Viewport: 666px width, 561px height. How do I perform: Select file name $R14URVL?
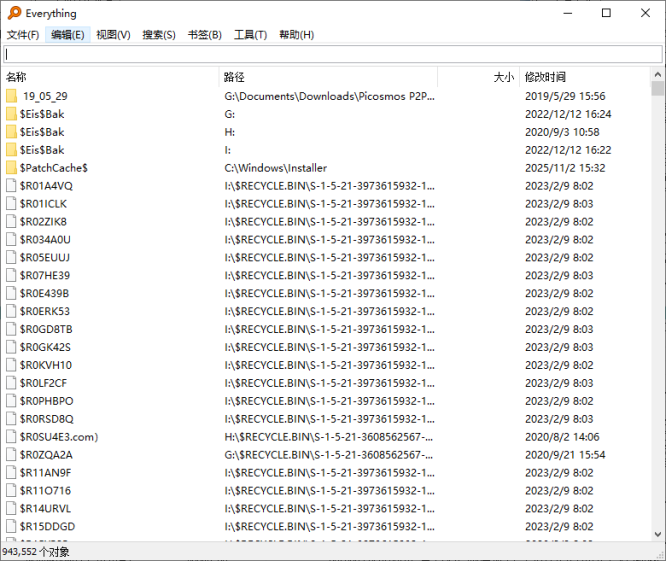(x=45, y=509)
